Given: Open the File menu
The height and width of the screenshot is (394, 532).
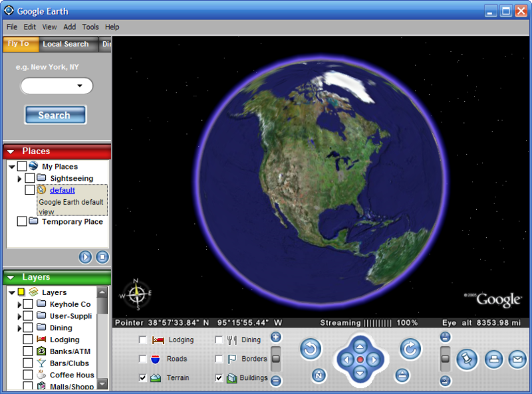Looking at the screenshot, I should point(12,27).
